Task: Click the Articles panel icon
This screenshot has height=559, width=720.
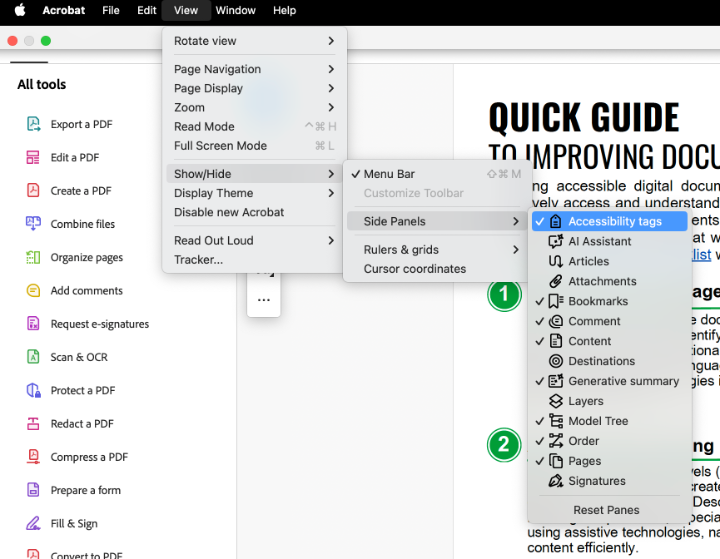Action: coord(556,261)
